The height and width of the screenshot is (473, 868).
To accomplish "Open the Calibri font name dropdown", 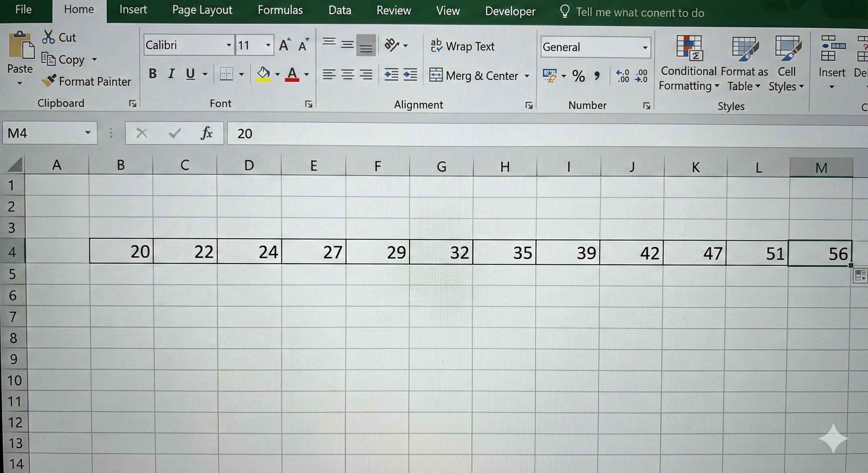I will pos(229,45).
